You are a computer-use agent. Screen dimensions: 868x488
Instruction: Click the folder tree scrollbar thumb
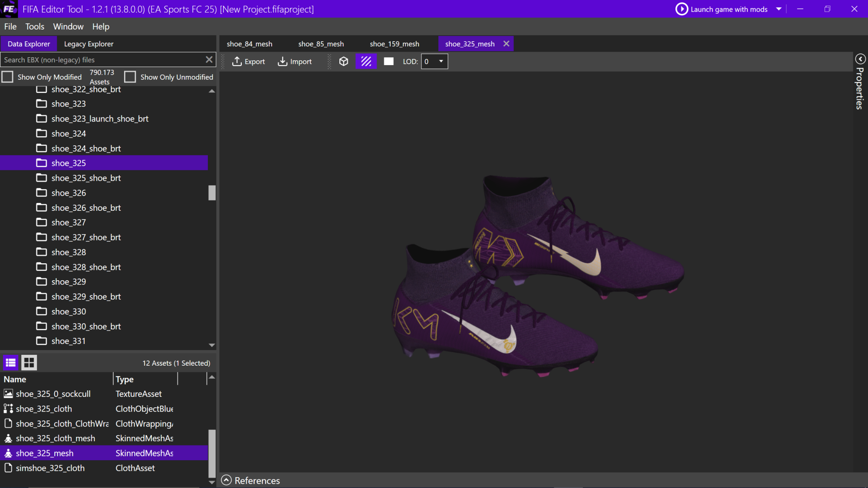pos(212,193)
